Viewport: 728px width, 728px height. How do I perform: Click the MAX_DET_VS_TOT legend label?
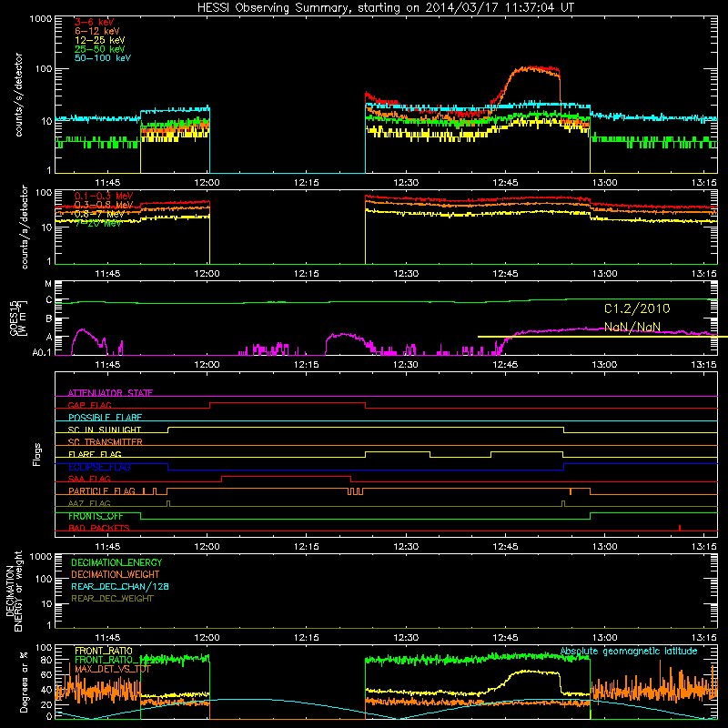click(113, 669)
